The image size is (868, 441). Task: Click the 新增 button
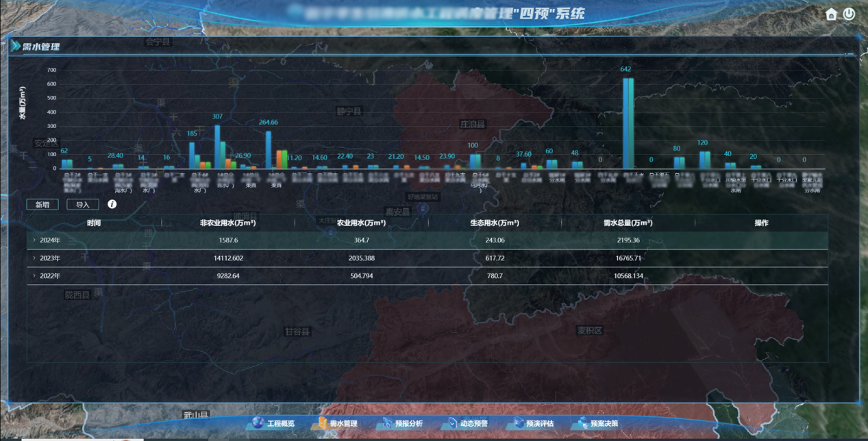(x=42, y=204)
